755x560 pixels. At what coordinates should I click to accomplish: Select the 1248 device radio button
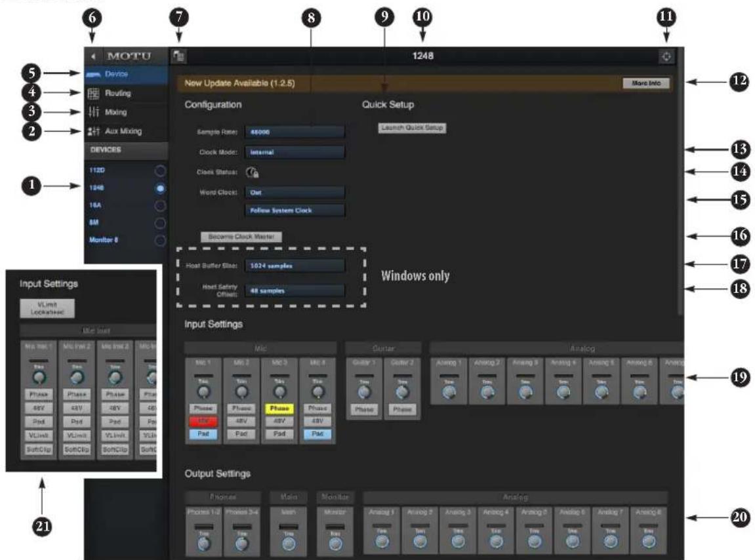(x=160, y=188)
